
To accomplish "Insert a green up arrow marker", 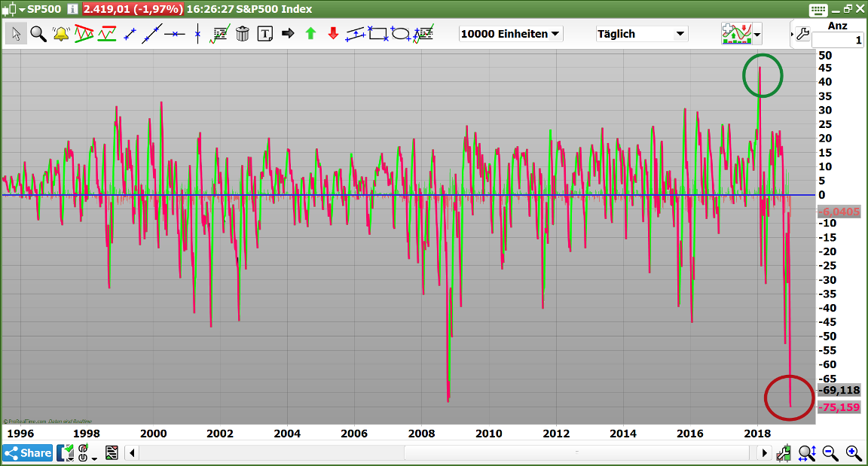I will pyautogui.click(x=310, y=34).
